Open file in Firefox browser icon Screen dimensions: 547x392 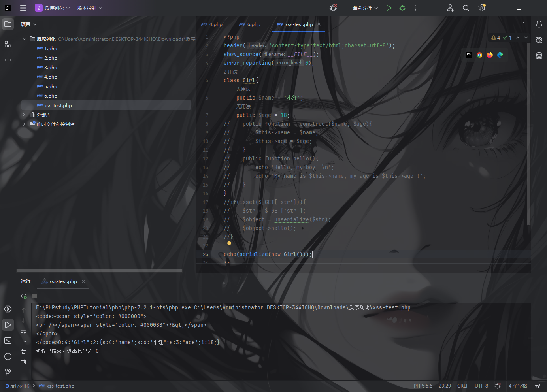[490, 55]
